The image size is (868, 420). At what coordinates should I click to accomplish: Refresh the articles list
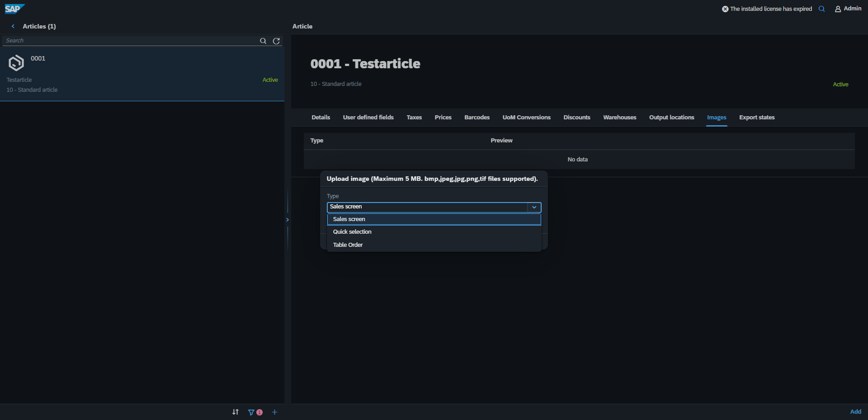pyautogui.click(x=276, y=41)
